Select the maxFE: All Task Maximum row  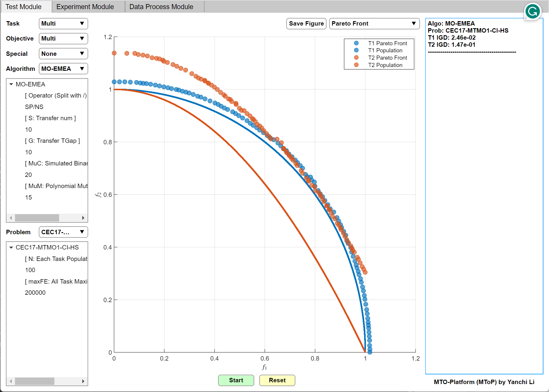click(x=56, y=282)
